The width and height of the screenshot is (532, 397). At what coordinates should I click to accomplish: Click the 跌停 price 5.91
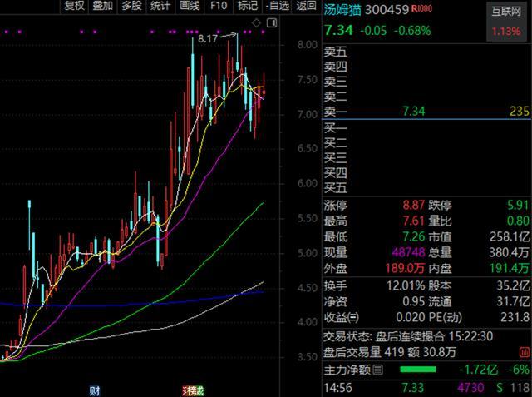click(518, 205)
